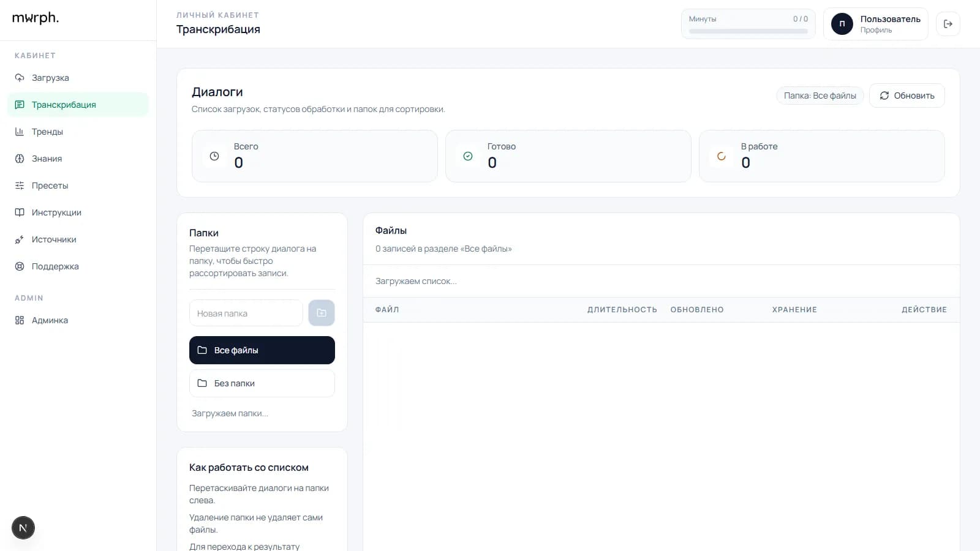Click the green checkmark icon in Готово card
Screen dimensions: 980x551
pos(468,156)
